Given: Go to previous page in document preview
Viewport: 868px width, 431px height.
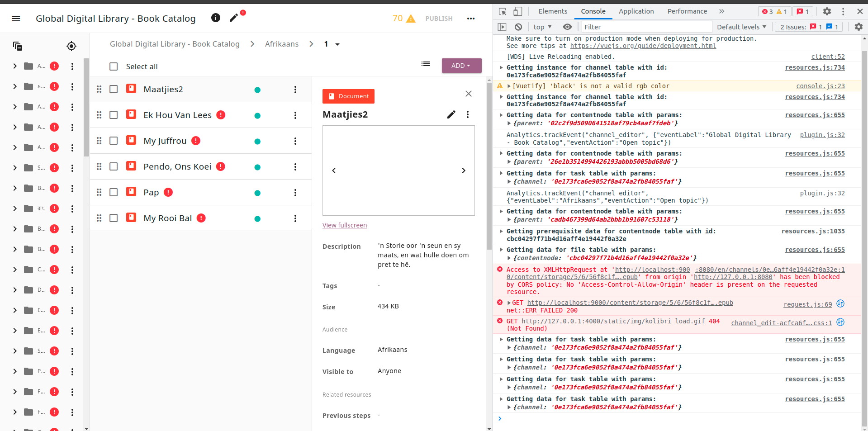Looking at the screenshot, I should [334, 171].
